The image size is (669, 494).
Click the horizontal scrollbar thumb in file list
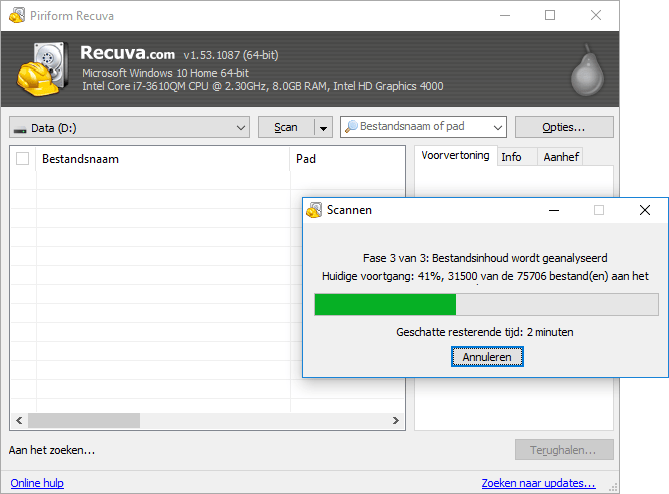pyautogui.click(x=84, y=420)
